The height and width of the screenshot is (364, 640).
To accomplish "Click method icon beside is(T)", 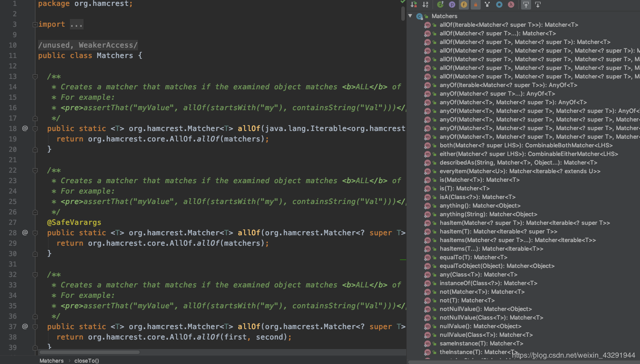I will click(x=428, y=189).
